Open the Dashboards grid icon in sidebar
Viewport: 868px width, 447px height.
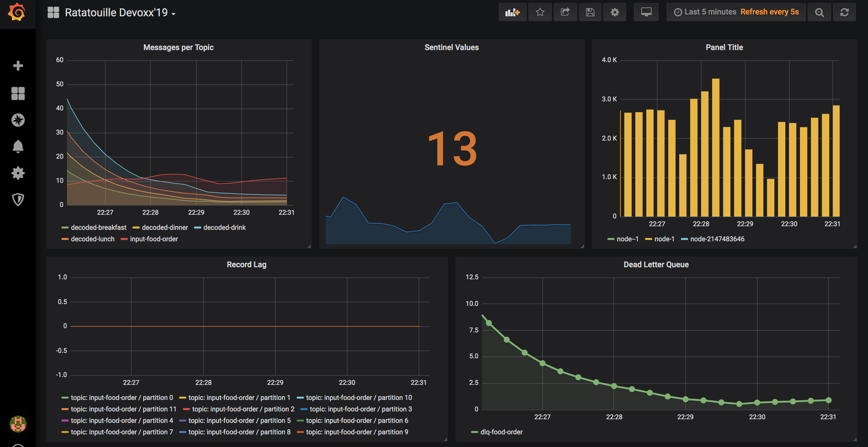pos(18,94)
